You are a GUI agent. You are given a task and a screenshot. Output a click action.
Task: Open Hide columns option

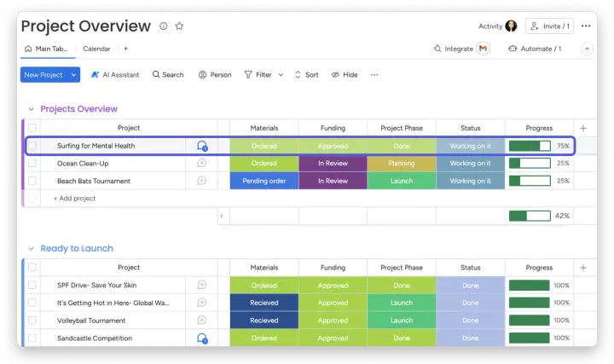coord(345,75)
